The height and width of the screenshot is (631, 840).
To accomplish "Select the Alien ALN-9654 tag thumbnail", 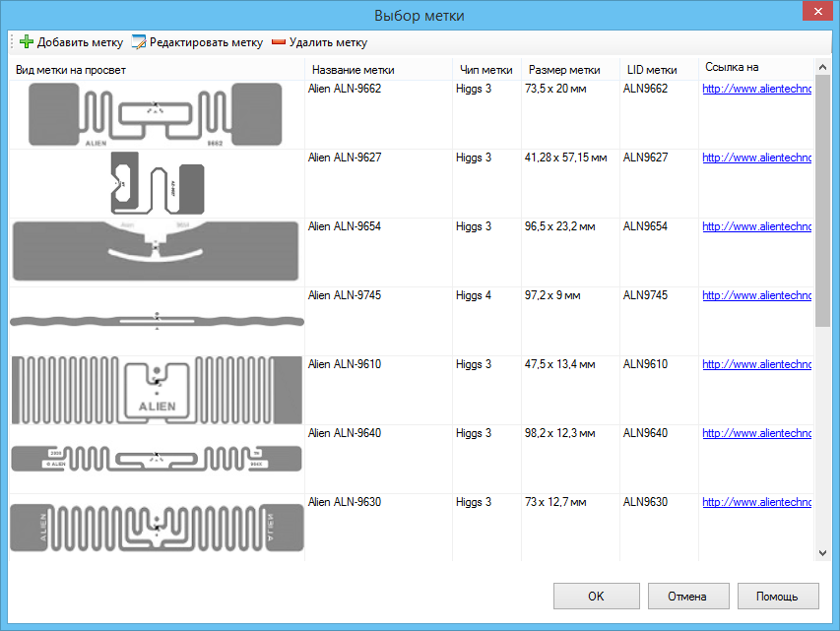I will (x=156, y=251).
